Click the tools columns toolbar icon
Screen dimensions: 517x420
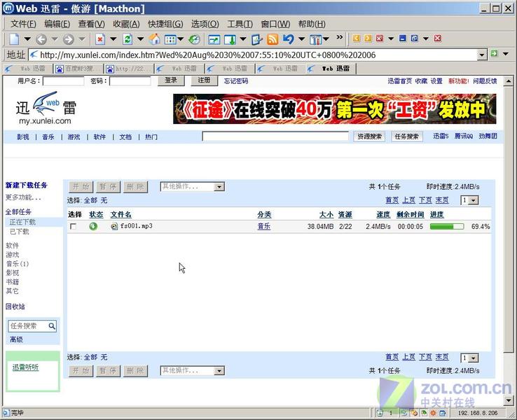pos(315,39)
